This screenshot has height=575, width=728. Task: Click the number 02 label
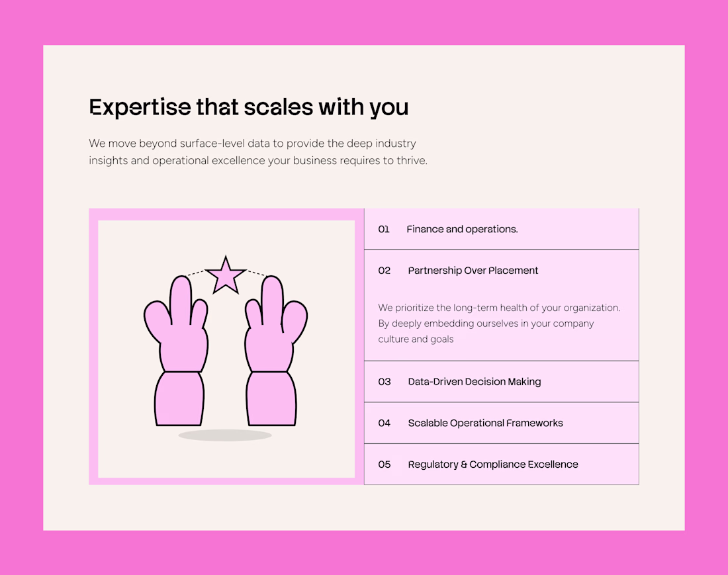[x=385, y=271]
